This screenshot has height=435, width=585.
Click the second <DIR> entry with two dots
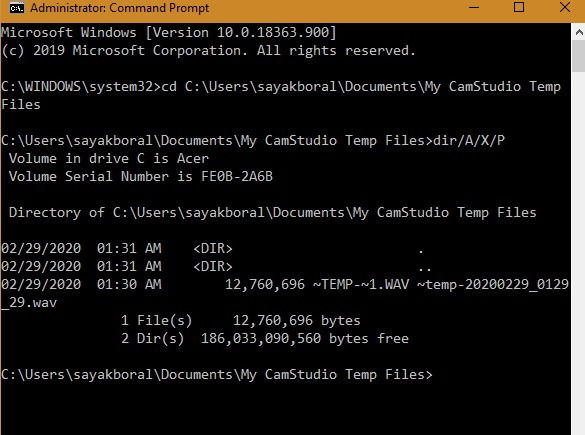click(216, 266)
